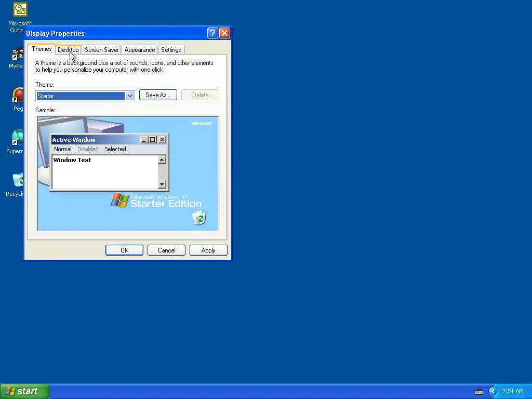Open the Settings tab
532x399 pixels.
tap(171, 50)
